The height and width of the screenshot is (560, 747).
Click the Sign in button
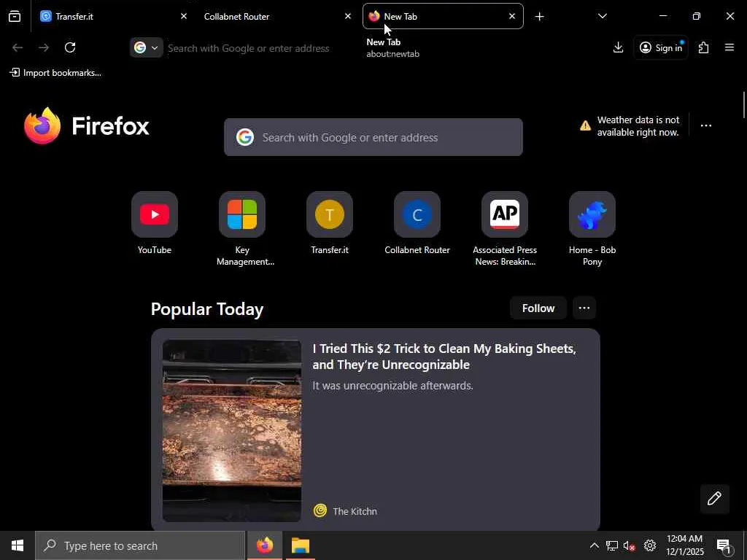pyautogui.click(x=661, y=47)
